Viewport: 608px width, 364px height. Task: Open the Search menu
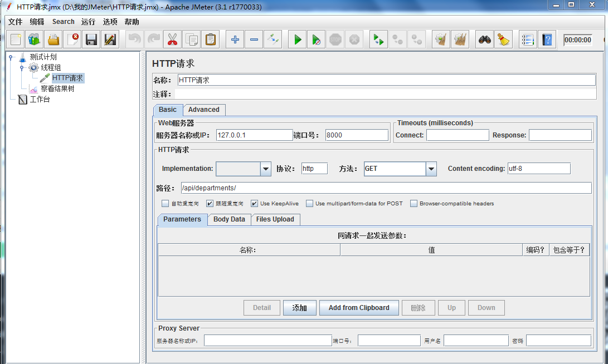tap(63, 22)
